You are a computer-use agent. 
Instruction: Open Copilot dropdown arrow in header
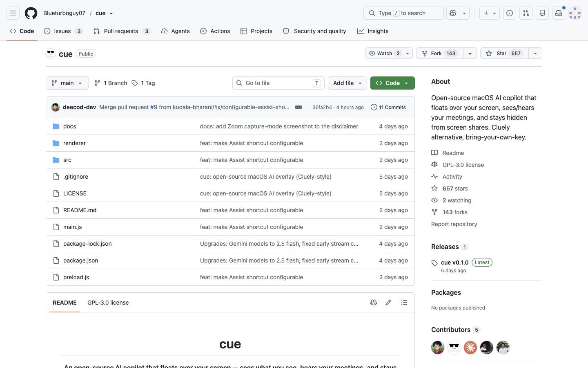[x=464, y=13]
